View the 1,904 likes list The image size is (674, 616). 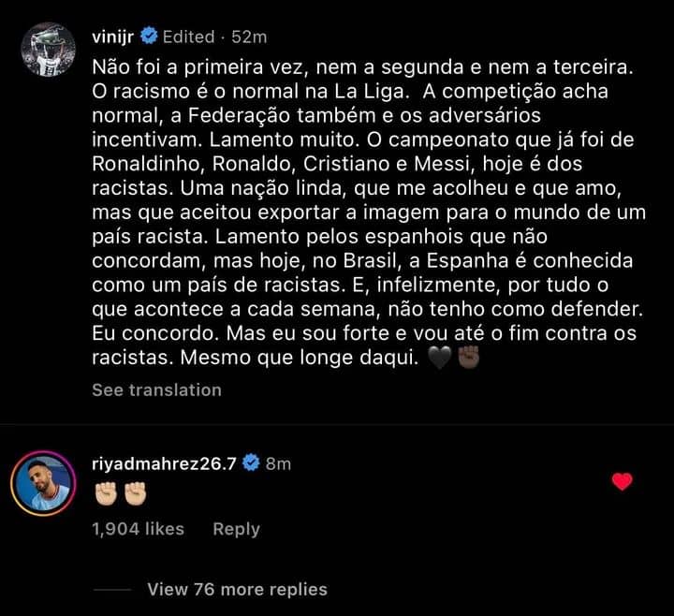click(138, 529)
